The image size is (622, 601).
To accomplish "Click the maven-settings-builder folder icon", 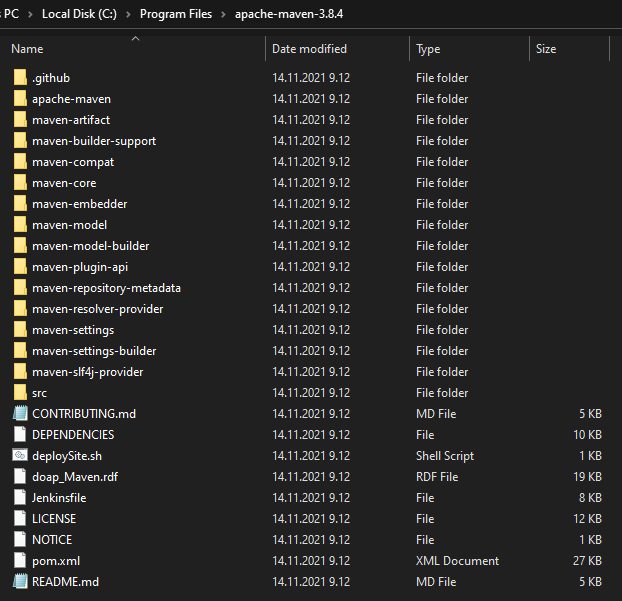I will tap(20, 351).
